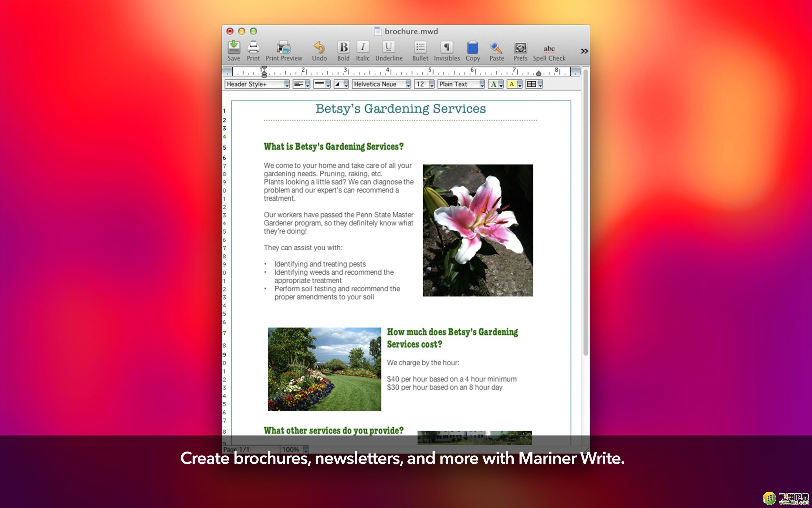
Task: Click the text They can assist you with:
Action: pos(303,248)
